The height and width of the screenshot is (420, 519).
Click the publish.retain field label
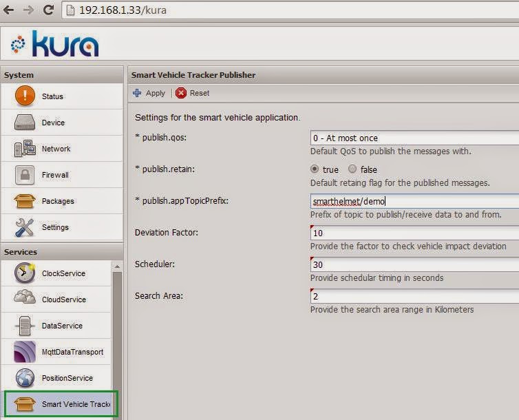[165, 169]
